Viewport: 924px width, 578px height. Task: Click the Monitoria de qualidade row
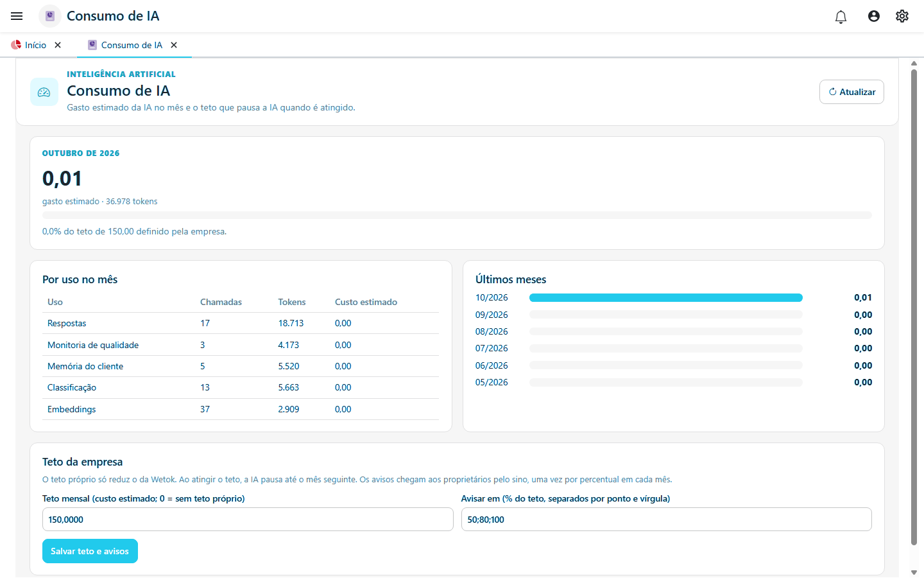click(x=241, y=345)
